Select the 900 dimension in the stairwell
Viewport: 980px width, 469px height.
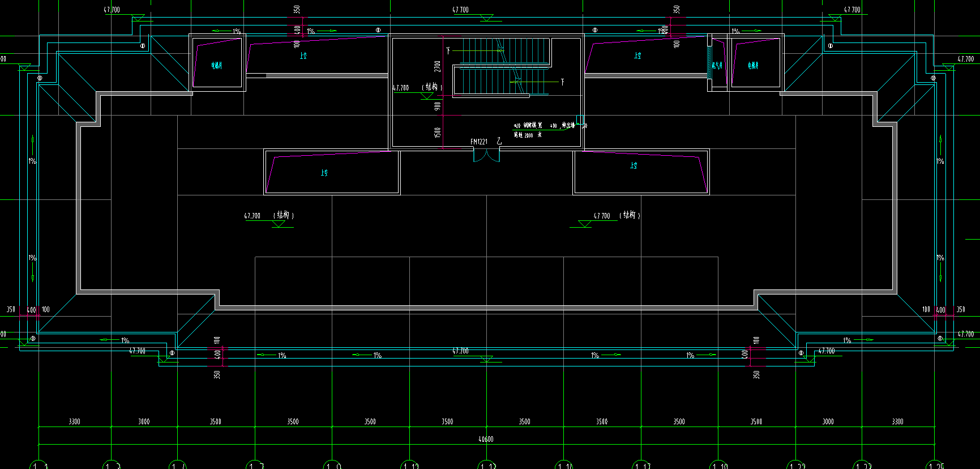click(438, 106)
